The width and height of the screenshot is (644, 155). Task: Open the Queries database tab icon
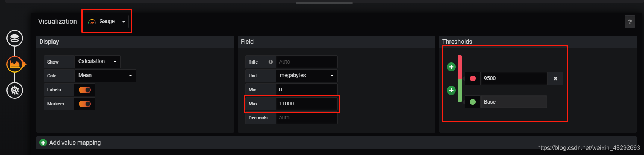pos(15,38)
